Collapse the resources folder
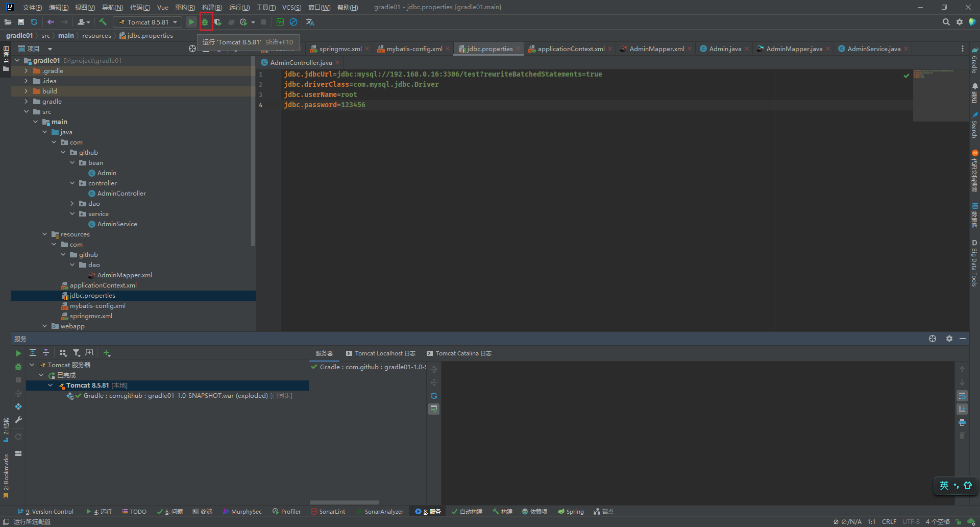The image size is (980, 527). [44, 234]
